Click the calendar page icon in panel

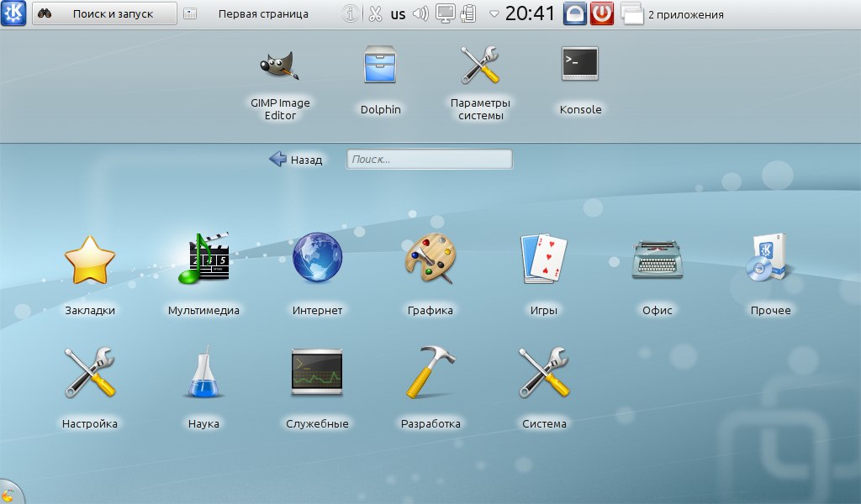coord(190,13)
